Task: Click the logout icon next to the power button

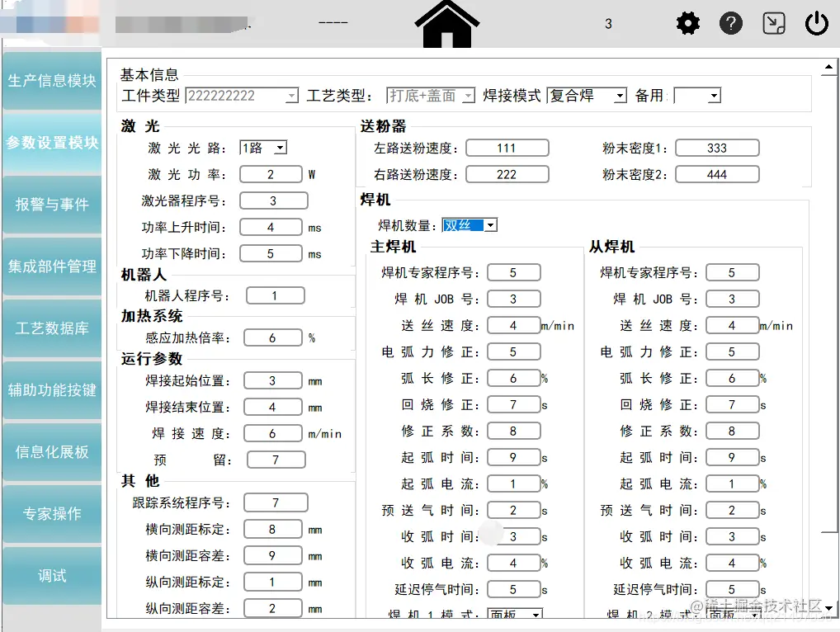Action: coord(773,24)
